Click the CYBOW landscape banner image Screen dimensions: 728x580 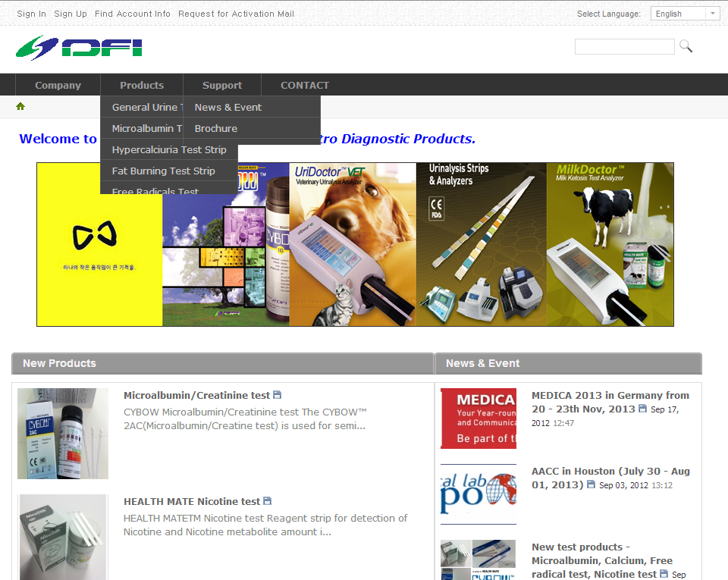click(226, 260)
